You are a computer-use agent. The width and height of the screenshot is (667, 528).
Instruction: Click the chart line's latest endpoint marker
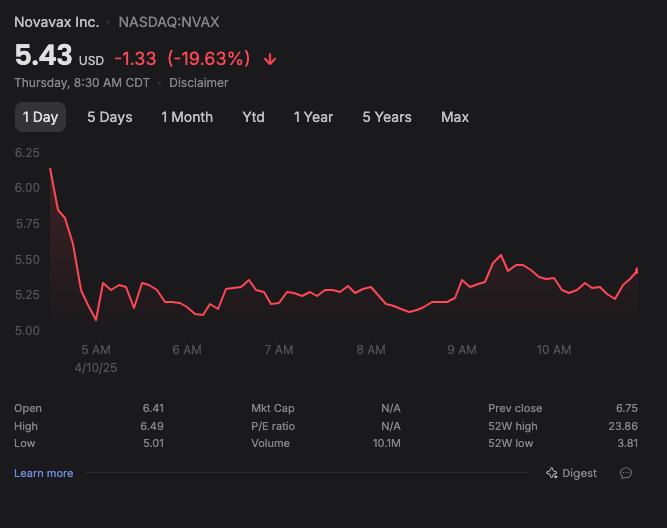(637, 270)
